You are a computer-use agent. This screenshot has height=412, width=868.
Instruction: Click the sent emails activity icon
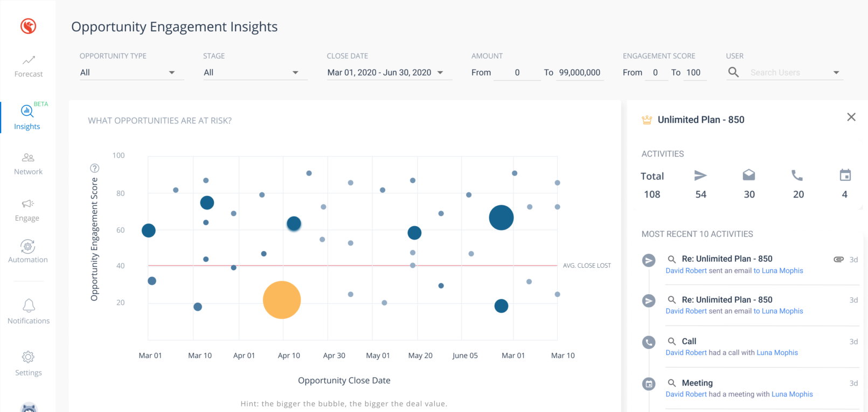(x=700, y=176)
